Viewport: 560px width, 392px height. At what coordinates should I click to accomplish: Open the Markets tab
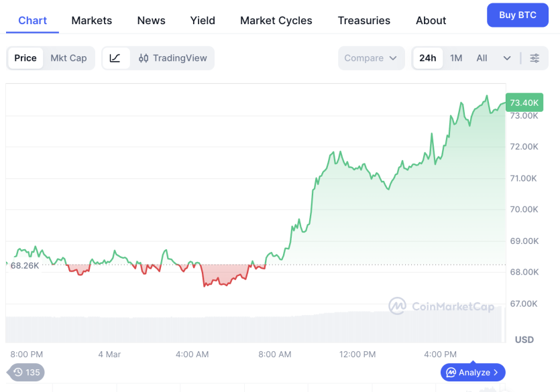[92, 20]
